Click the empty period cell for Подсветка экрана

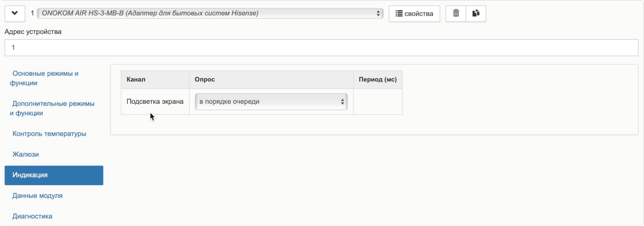click(x=378, y=102)
